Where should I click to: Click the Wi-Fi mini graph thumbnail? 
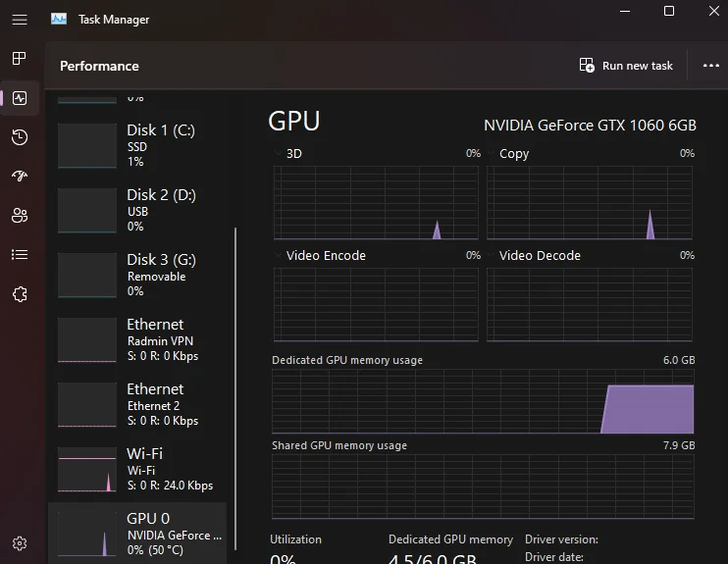86,469
